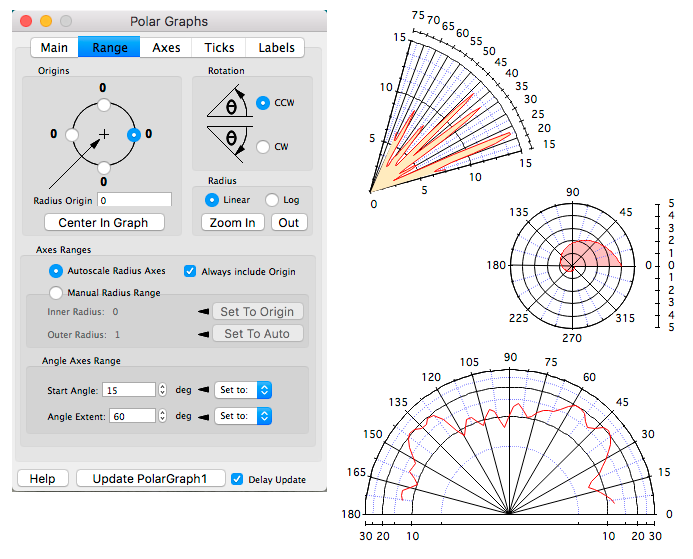This screenshot has height=559, width=693.
Task: Enable Autoscale Radius Axes
Action: 56,271
